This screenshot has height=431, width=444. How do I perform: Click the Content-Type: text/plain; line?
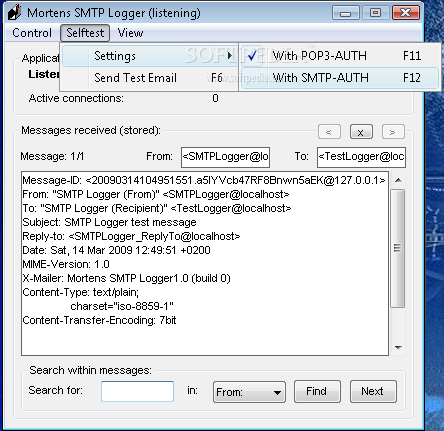[81, 292]
